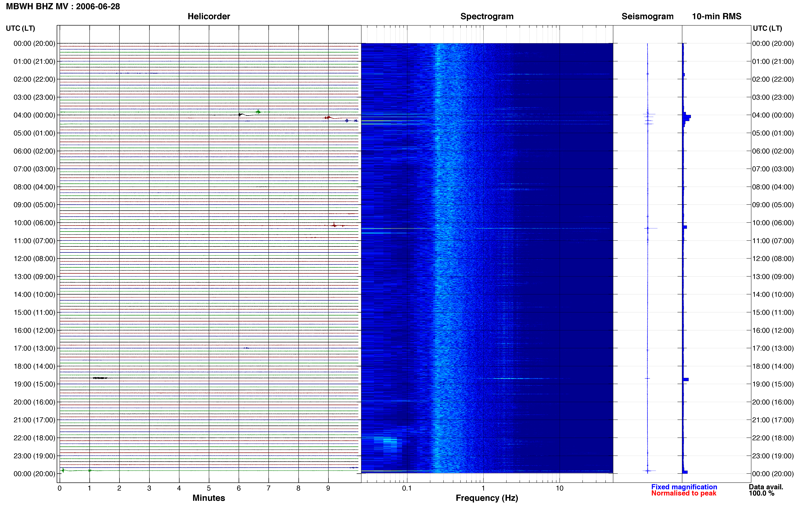Viewport: 812px width, 508px height.
Task: Click minute tick 8 on helicorder axis
Action: coord(298,488)
